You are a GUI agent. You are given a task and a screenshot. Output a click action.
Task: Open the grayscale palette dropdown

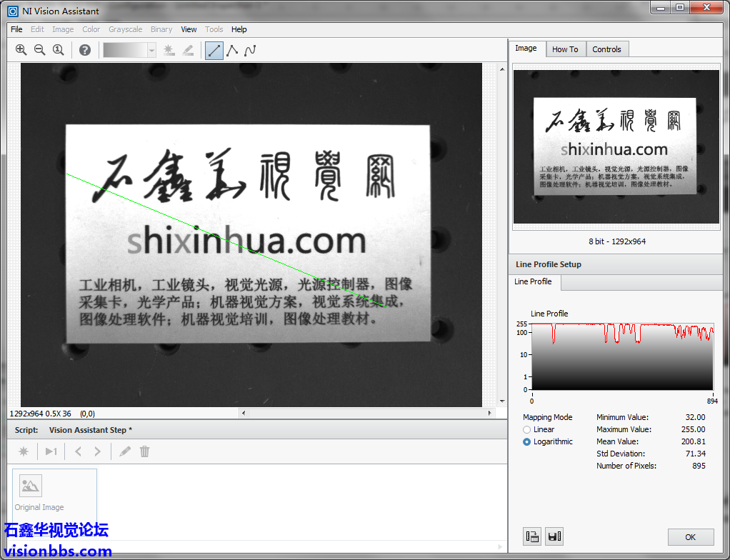tap(151, 50)
